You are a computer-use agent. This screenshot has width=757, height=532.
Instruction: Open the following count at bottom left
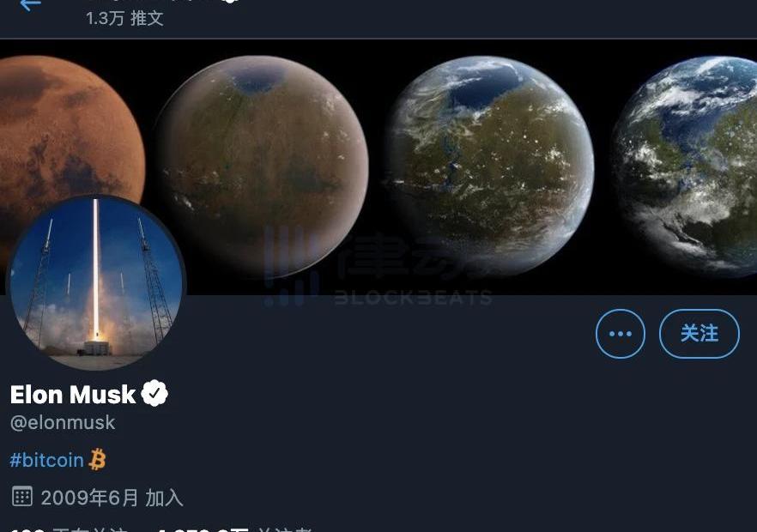click(x=68, y=529)
